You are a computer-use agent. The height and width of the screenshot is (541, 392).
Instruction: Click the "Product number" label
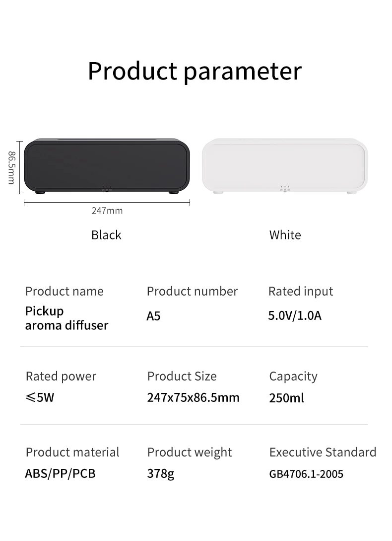click(192, 291)
